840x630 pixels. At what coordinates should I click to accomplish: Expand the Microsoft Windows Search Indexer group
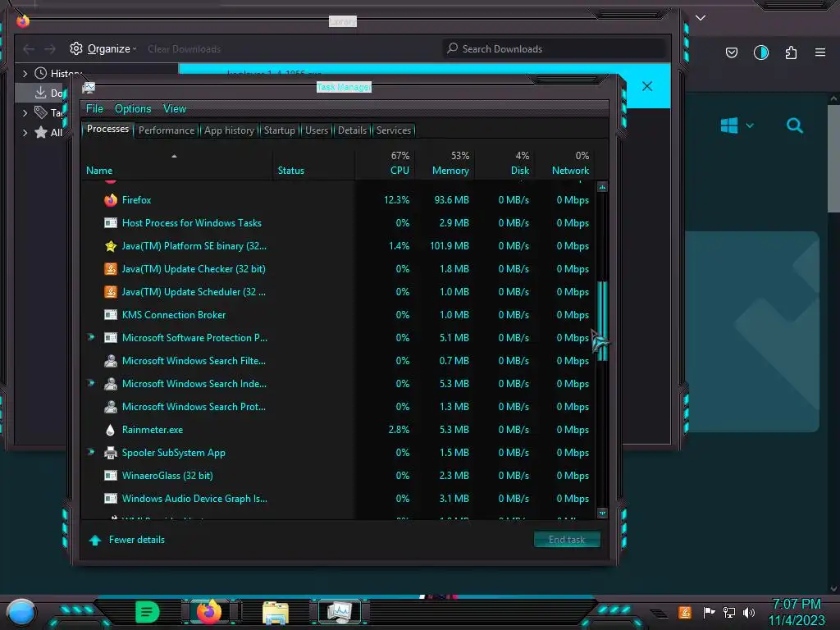click(x=91, y=384)
